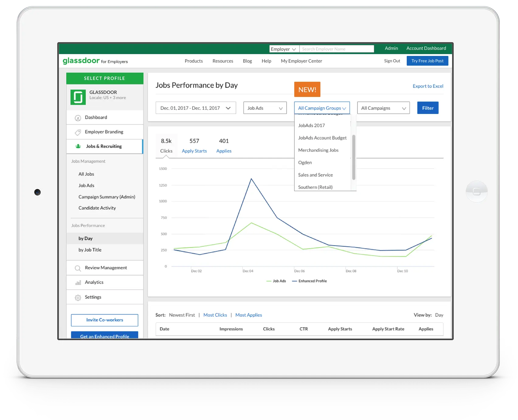Screen dimensions: 518x420
Task: Click the Dashboard gauge icon
Action: coord(78,118)
